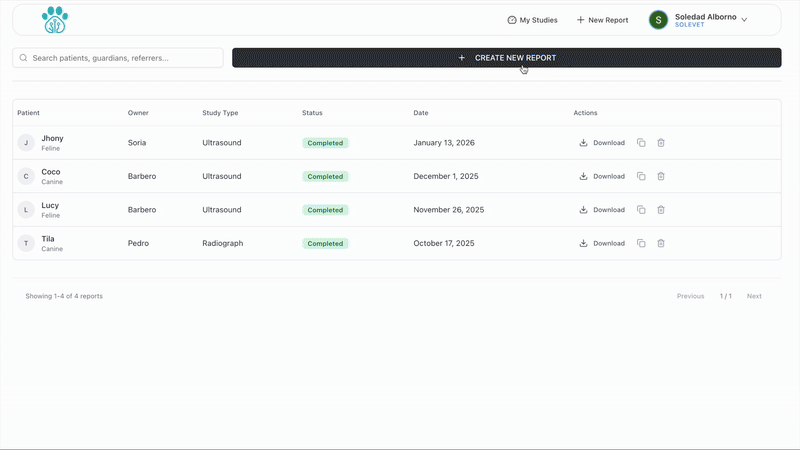This screenshot has height=450, width=800.
Task: Click the Next pagination link
Action: [754, 296]
